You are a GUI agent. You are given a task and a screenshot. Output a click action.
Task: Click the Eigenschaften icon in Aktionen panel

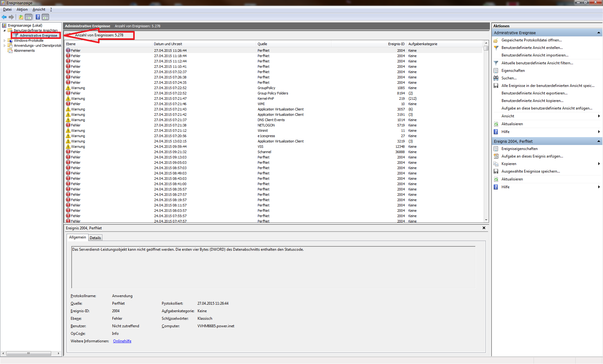496,71
